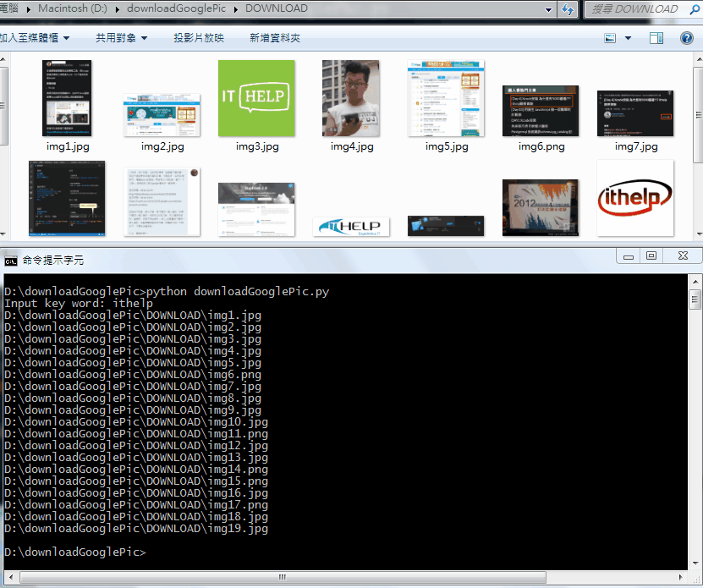Viewport: 703px width, 588px height.
Task: Click the magnifier search icon
Action: (x=695, y=9)
